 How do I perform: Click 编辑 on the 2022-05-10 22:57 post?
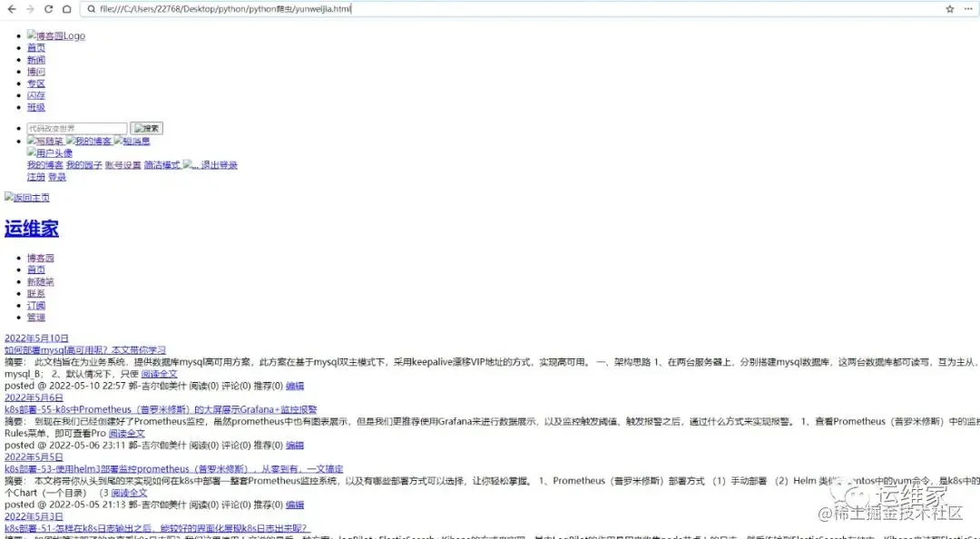point(294,386)
